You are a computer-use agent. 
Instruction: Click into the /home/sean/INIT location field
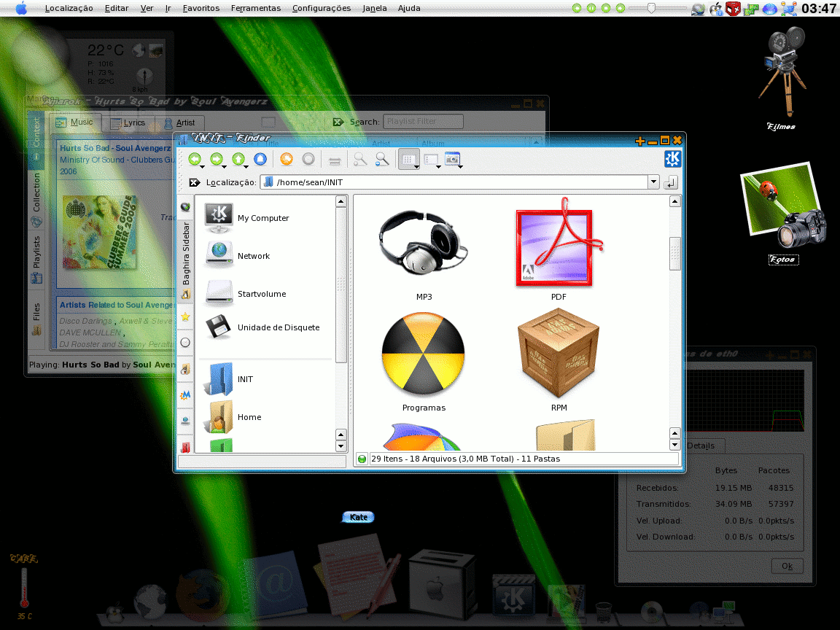454,182
